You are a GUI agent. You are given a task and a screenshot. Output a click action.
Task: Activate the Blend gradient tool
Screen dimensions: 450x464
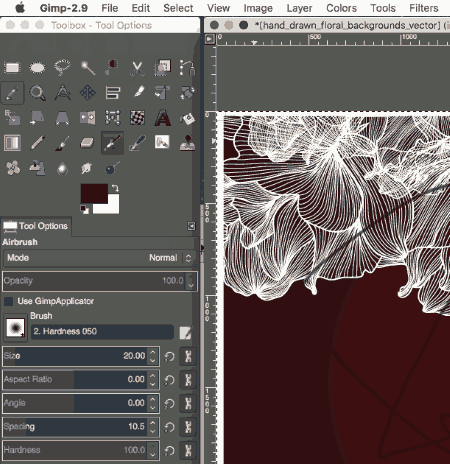click(x=12, y=143)
